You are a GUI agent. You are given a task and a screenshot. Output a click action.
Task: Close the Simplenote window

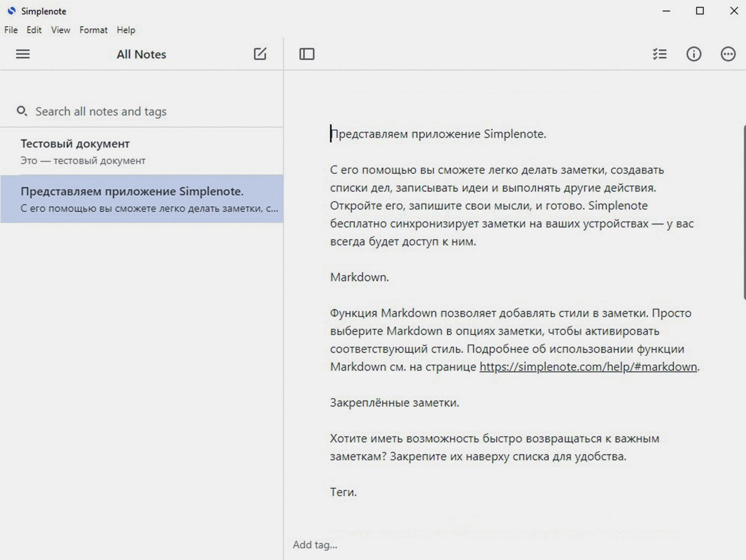click(x=734, y=11)
